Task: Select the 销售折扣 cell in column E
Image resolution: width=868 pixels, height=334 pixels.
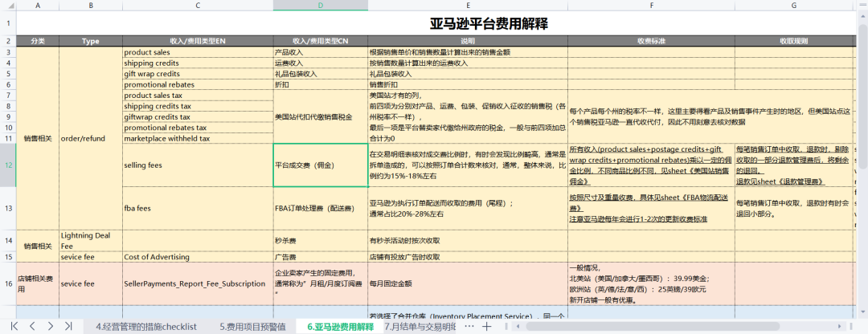Action: pyautogui.click(x=468, y=84)
